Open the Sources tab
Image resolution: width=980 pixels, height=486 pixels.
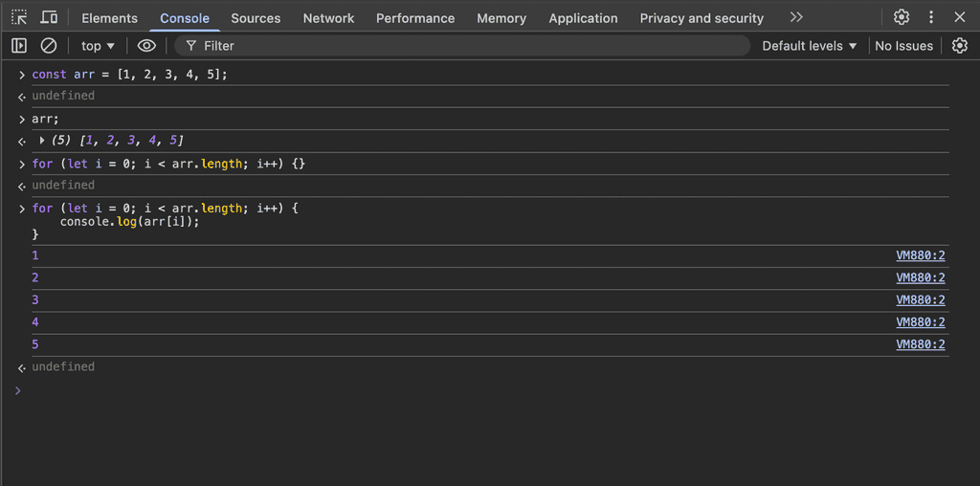(256, 18)
